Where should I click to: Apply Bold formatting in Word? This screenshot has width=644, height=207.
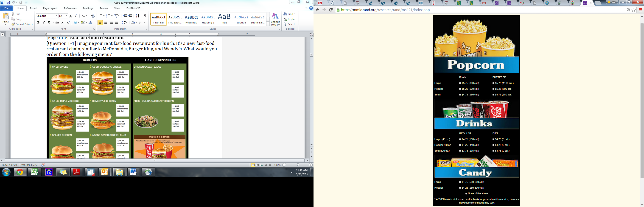(38, 23)
